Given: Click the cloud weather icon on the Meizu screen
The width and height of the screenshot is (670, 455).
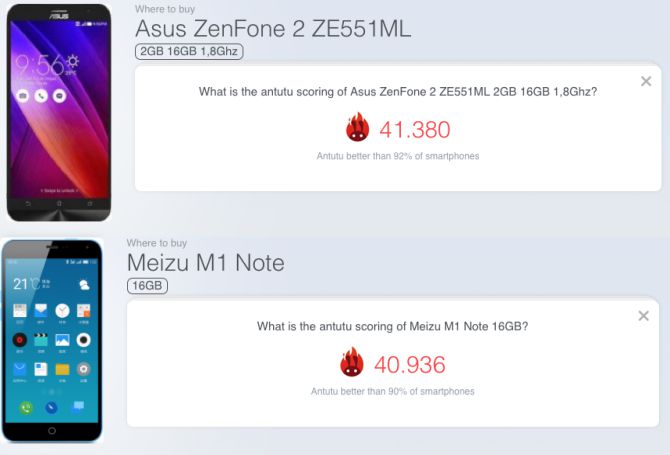Looking at the screenshot, I should (84, 286).
